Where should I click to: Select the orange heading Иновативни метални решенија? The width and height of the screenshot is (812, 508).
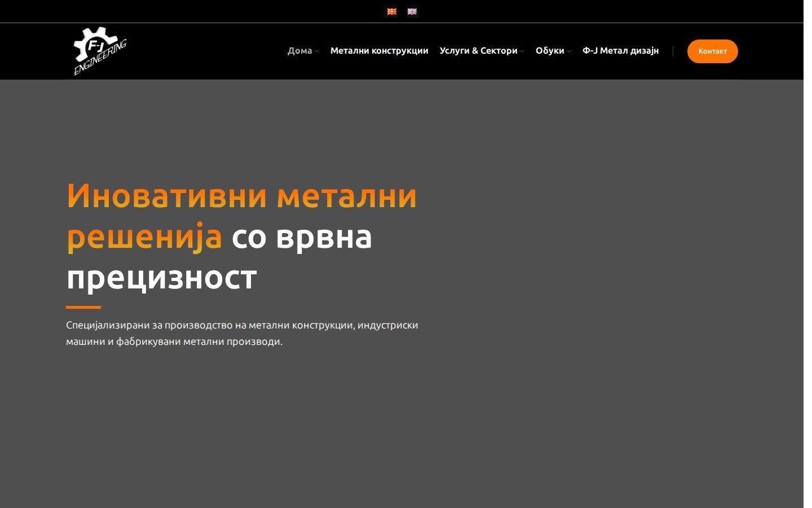241,216
